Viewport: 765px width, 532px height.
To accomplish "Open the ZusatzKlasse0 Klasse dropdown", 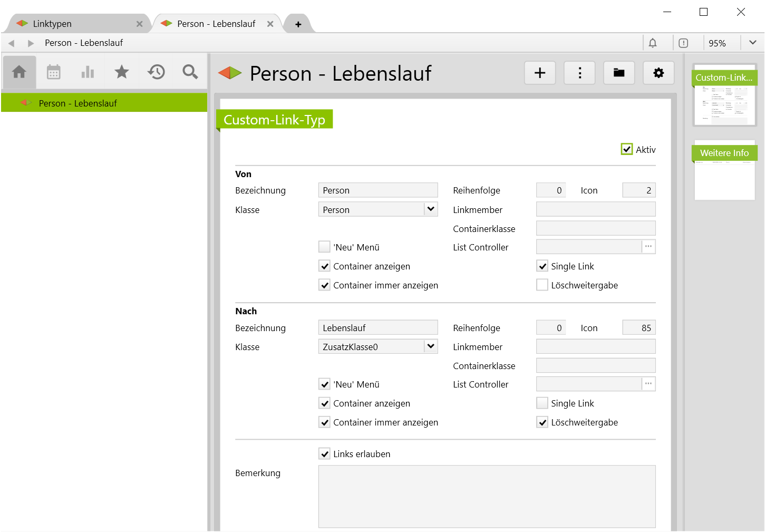I will coord(431,346).
